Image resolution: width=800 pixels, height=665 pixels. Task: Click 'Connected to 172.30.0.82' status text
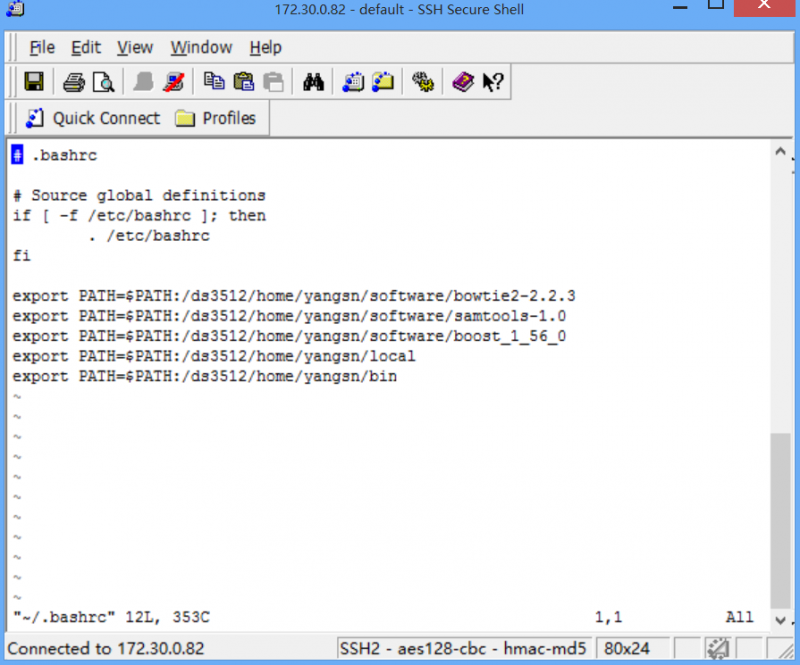[x=106, y=649]
